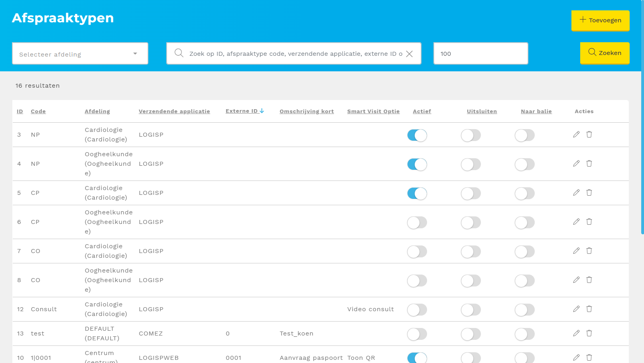The width and height of the screenshot is (644, 363).
Task: Click the page vertical scrollbar
Action: point(642,120)
